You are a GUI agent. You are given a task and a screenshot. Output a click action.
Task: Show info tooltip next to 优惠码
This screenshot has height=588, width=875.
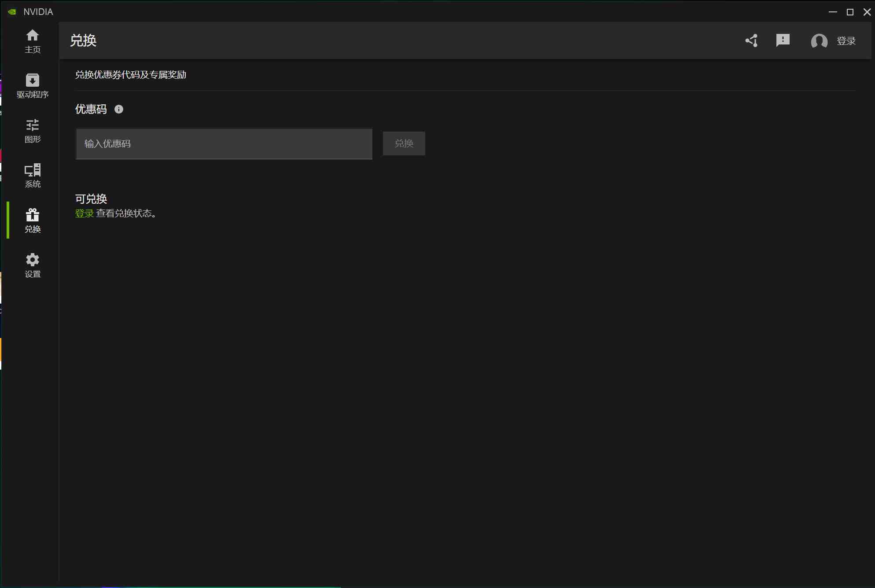119,109
